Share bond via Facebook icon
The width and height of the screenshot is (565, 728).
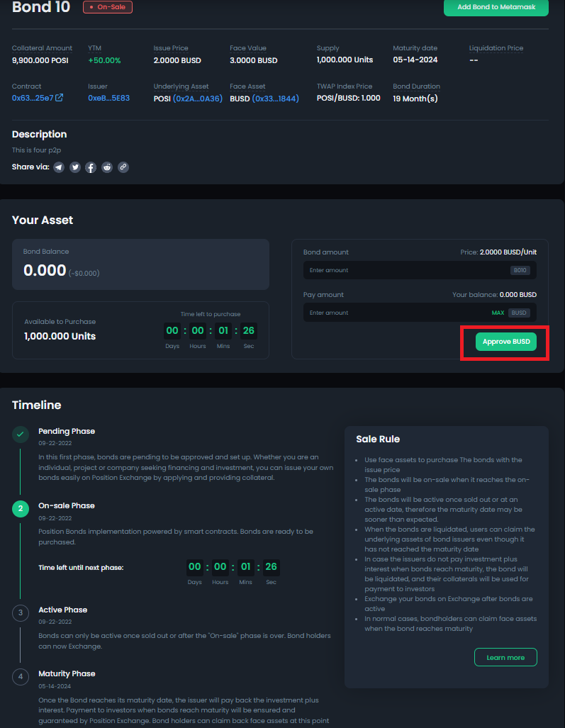point(91,167)
